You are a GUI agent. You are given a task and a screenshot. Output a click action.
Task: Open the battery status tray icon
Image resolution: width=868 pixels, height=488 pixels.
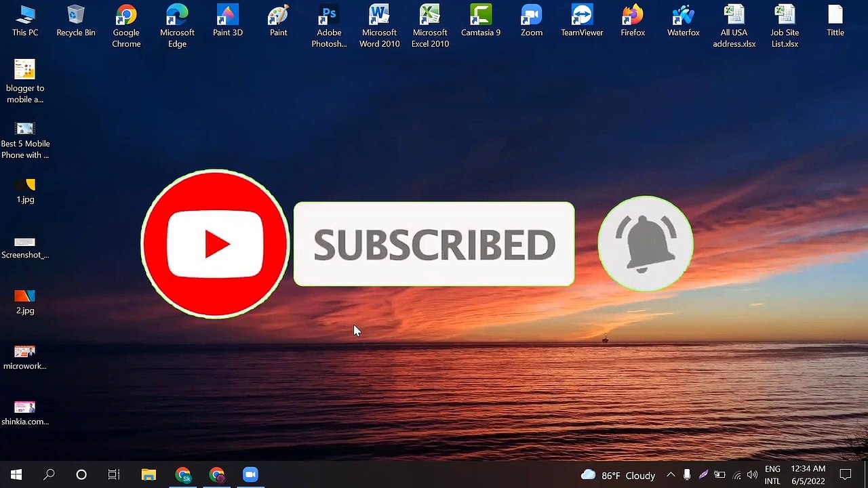coord(719,475)
